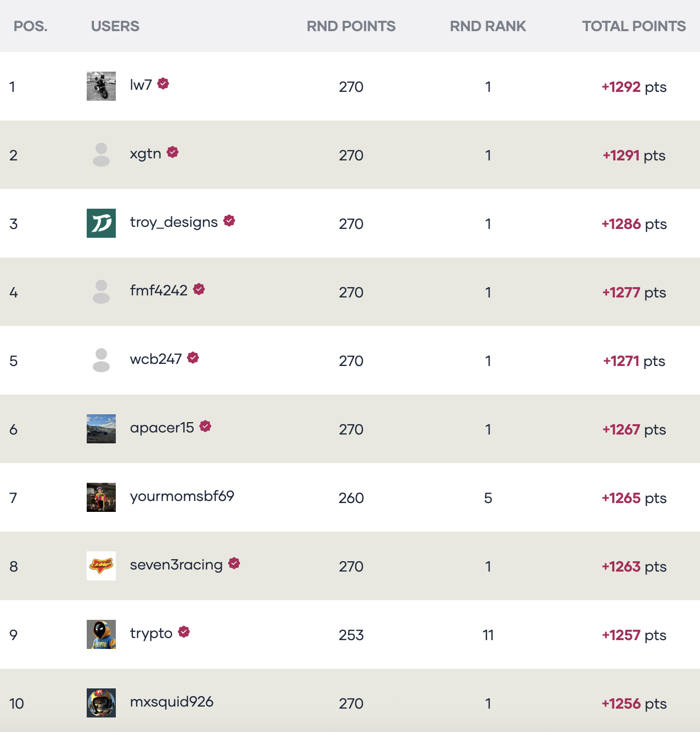
Task: Click troy_designs verified checkmark badge
Action: pyautogui.click(x=229, y=221)
